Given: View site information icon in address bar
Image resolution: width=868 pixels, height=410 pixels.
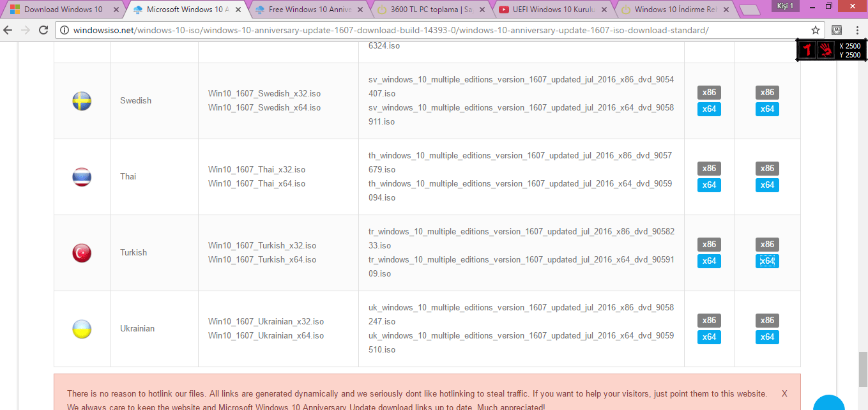Looking at the screenshot, I should click(65, 31).
